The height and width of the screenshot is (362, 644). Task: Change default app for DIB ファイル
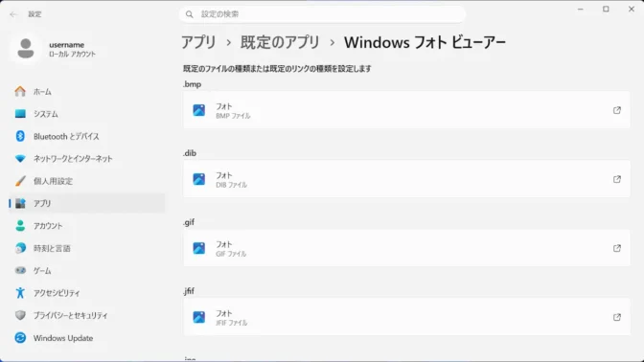(x=406, y=179)
